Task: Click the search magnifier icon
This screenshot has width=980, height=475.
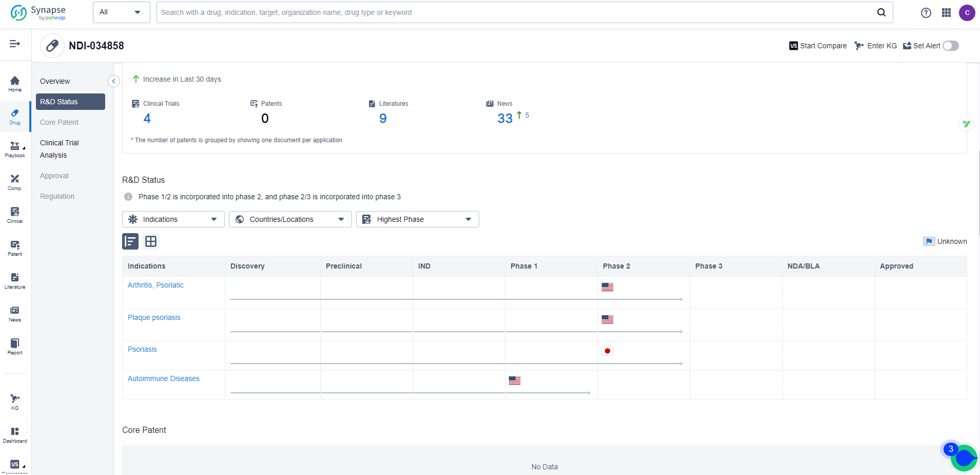Action: [881, 12]
